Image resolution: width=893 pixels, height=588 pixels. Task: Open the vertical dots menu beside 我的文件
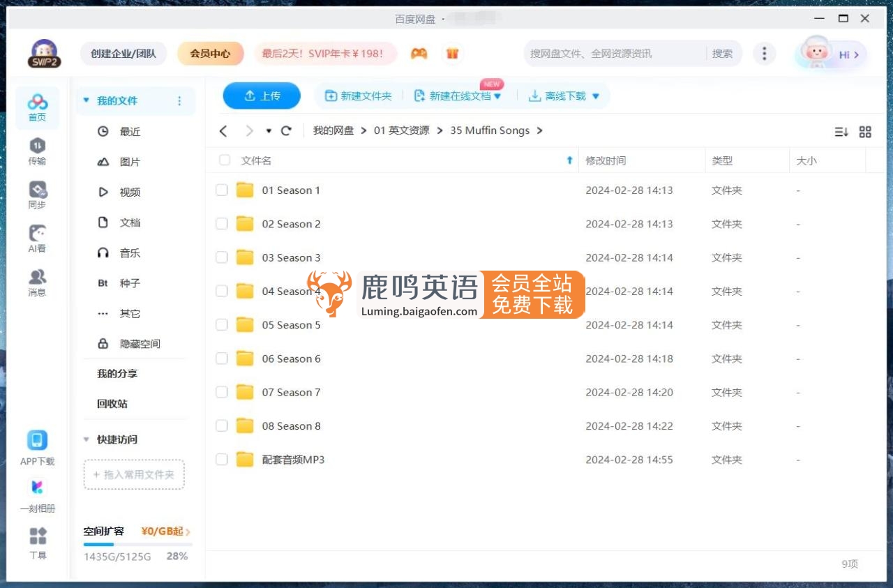[x=179, y=101]
